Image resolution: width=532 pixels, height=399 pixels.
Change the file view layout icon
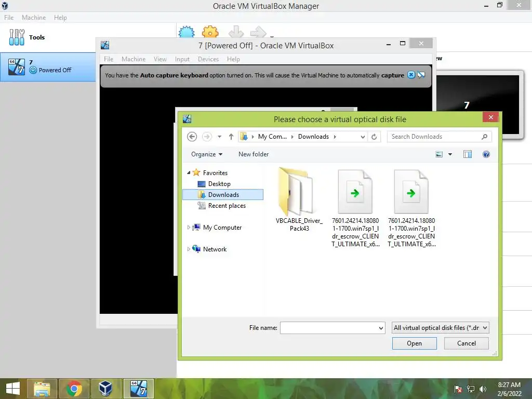[439, 154]
